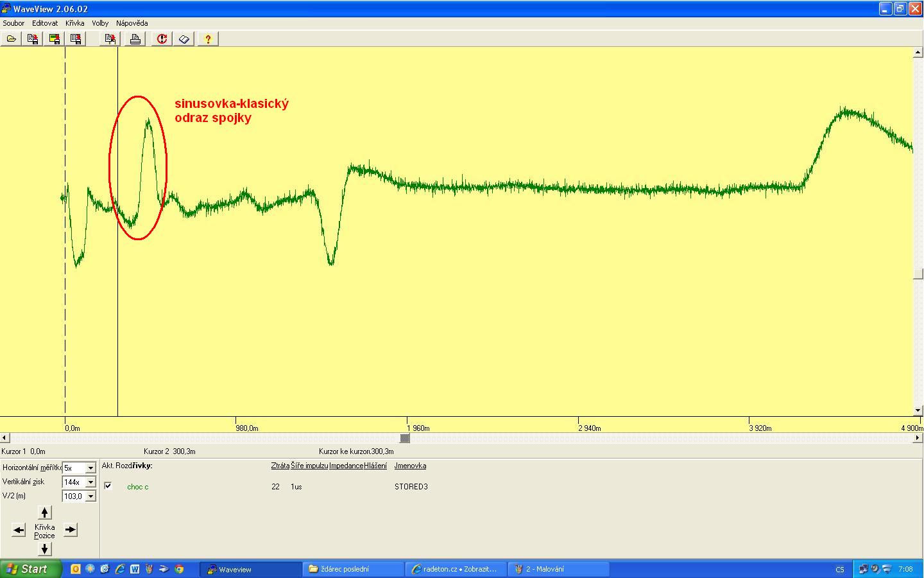Click the wireless signal icon in the system tray
Image resolution: width=924 pixels, height=578 pixels.
coord(887,569)
